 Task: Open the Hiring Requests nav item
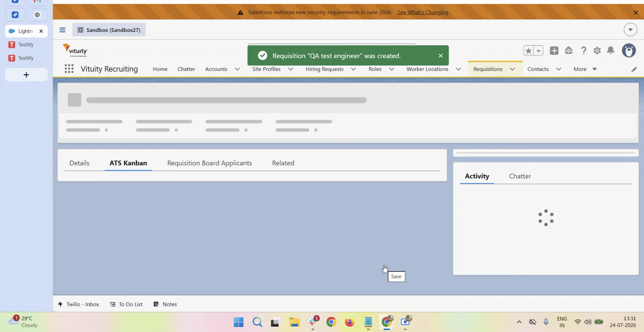(325, 69)
